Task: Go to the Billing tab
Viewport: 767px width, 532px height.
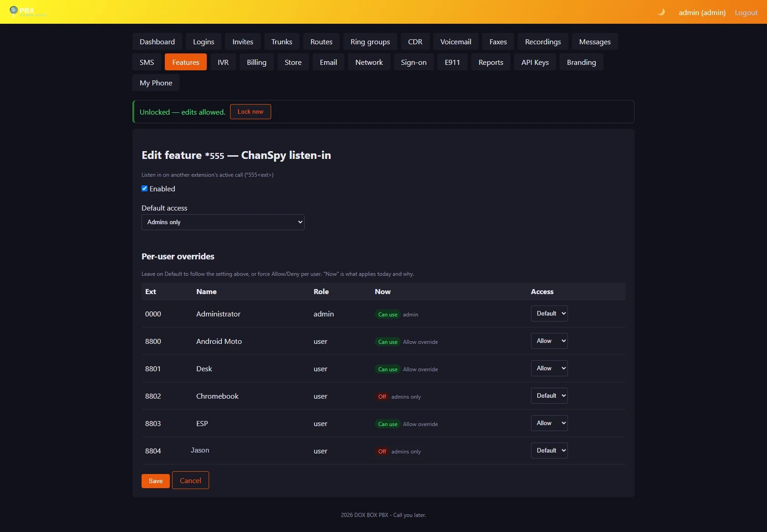Action: point(257,62)
